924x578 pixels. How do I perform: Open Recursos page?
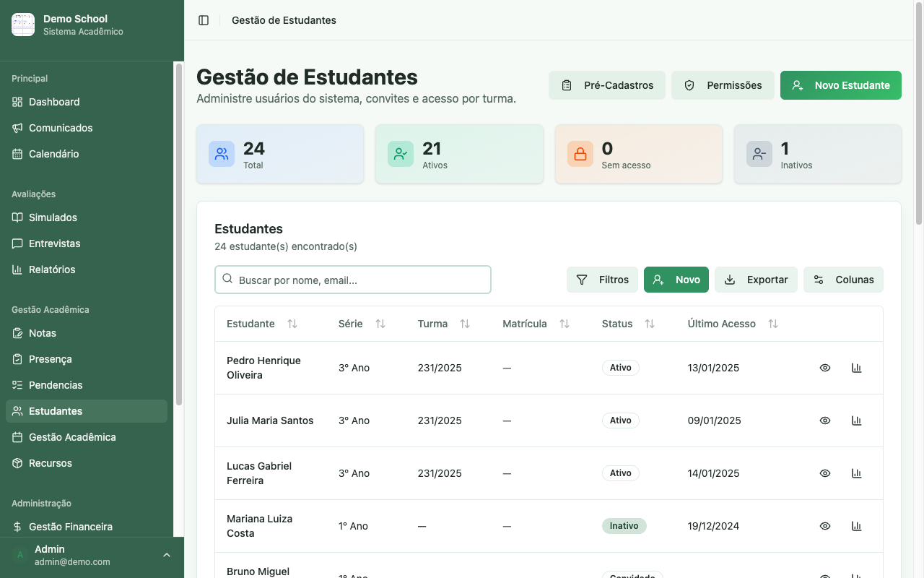87,463
